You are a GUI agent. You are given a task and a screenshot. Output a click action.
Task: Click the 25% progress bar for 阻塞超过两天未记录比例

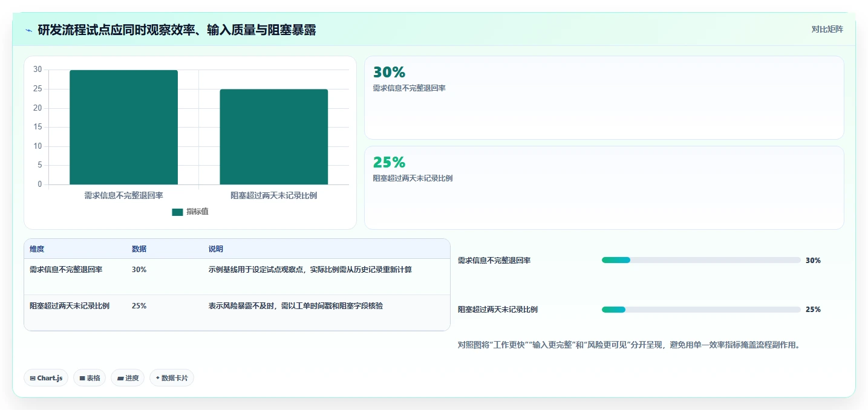pos(701,310)
